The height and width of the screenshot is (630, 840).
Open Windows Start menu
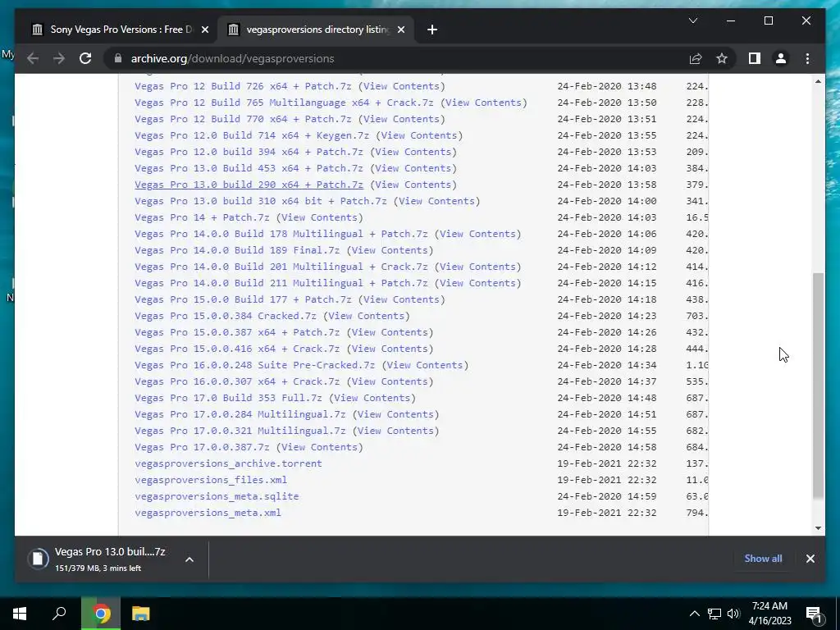pyautogui.click(x=20, y=614)
